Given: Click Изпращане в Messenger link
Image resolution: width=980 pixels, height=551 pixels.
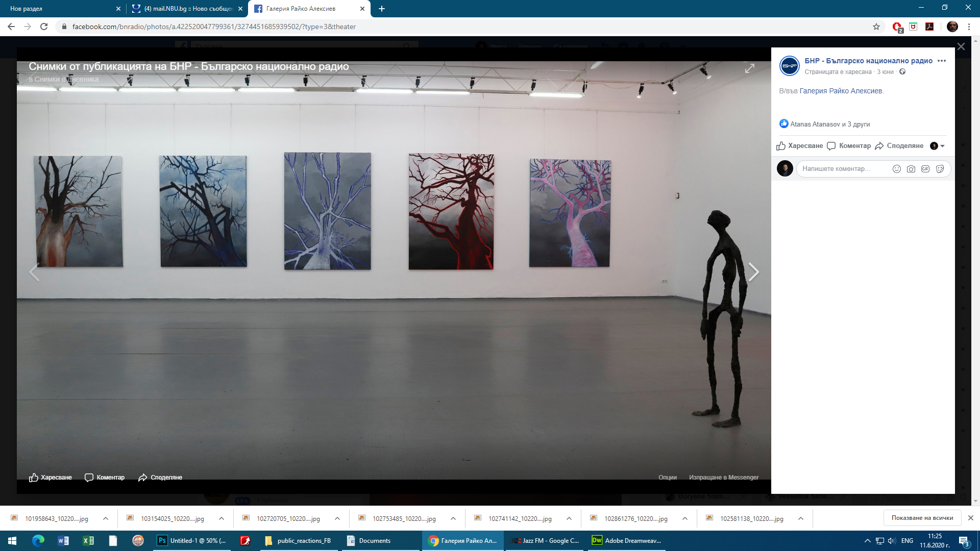Looking at the screenshot, I should (724, 478).
